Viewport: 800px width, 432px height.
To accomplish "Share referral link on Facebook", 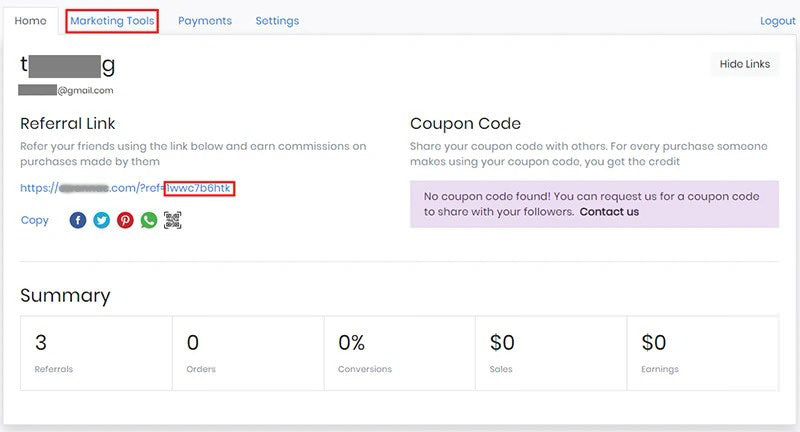I will click(x=78, y=220).
